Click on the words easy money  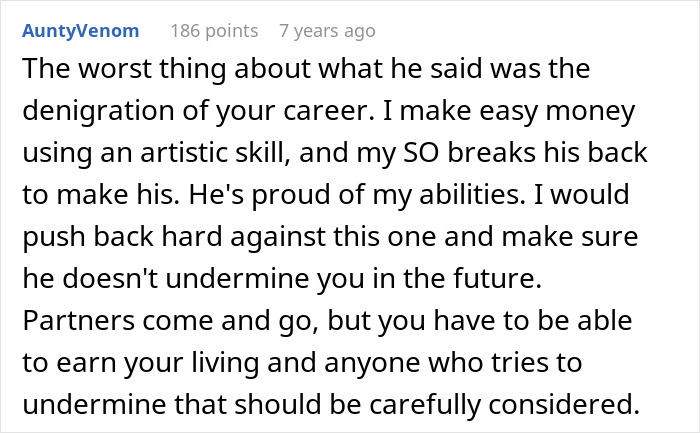557,111
